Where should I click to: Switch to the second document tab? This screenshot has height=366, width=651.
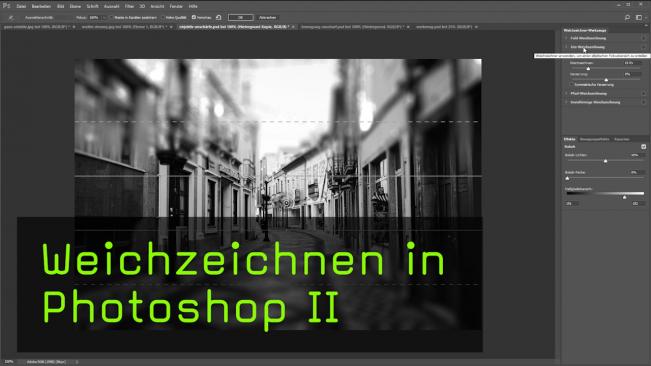[x=125, y=27]
